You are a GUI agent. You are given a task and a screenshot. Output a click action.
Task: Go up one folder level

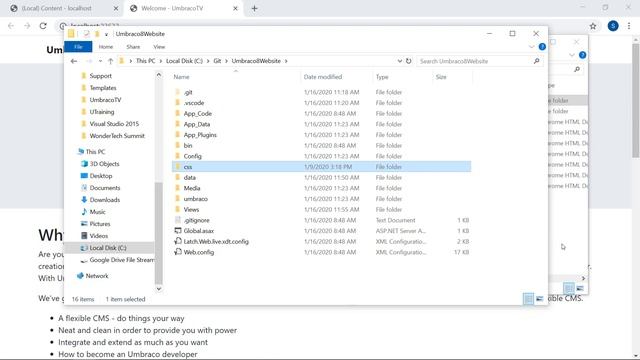(x=110, y=61)
